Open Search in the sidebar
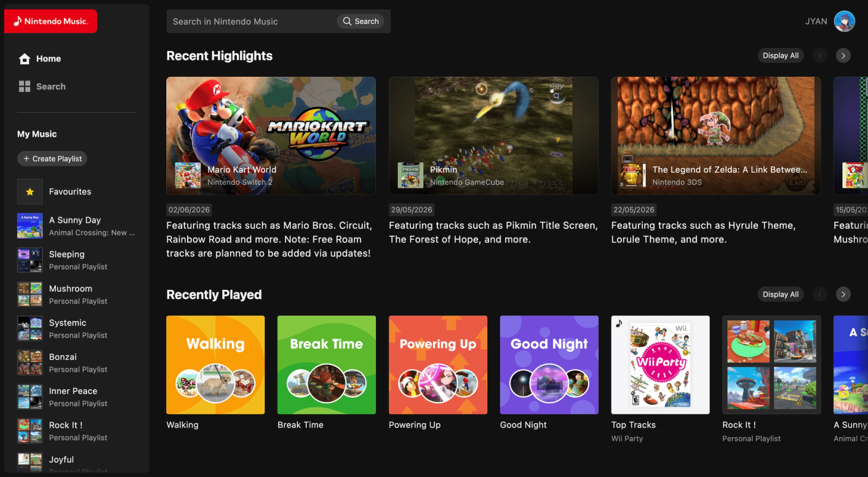868x477 pixels. pos(42,86)
